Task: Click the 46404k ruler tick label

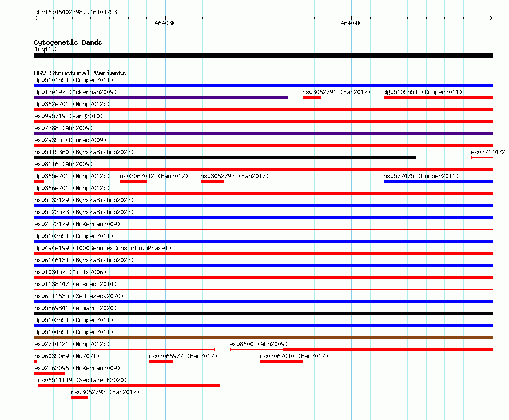Action: 351,23
